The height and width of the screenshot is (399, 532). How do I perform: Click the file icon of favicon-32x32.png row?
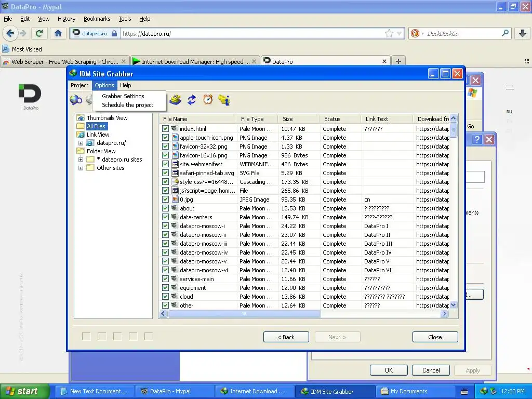click(x=175, y=146)
